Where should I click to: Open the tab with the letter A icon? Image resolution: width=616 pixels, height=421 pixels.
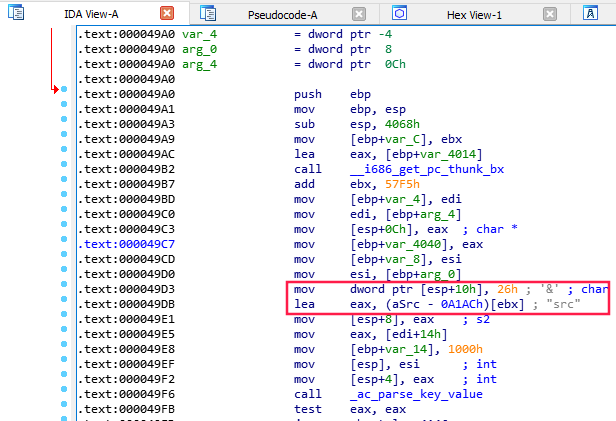point(577,13)
